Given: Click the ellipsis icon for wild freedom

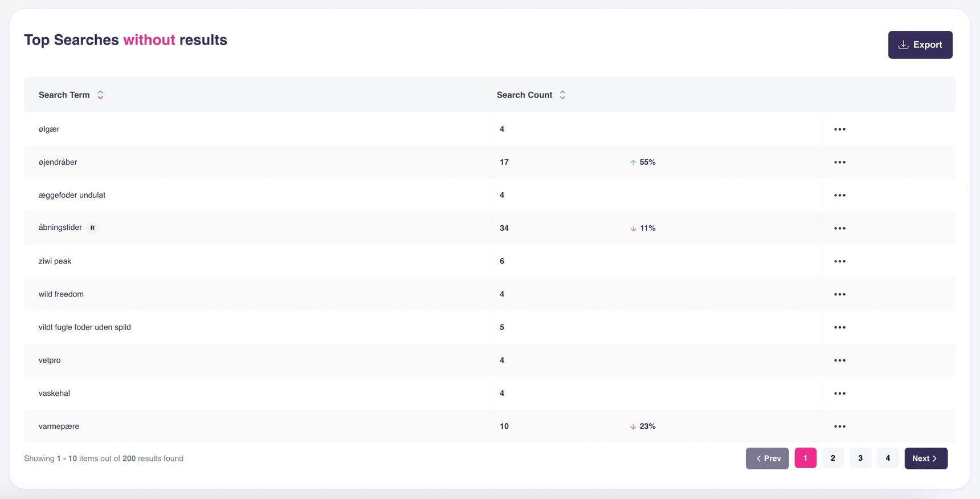Looking at the screenshot, I should coord(839,295).
